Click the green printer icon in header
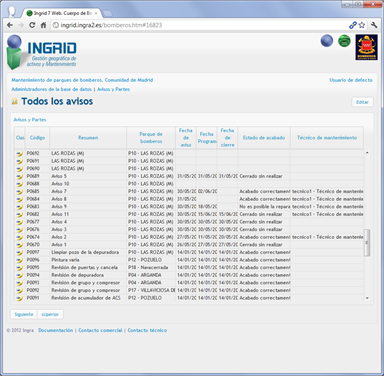 pos(344,41)
